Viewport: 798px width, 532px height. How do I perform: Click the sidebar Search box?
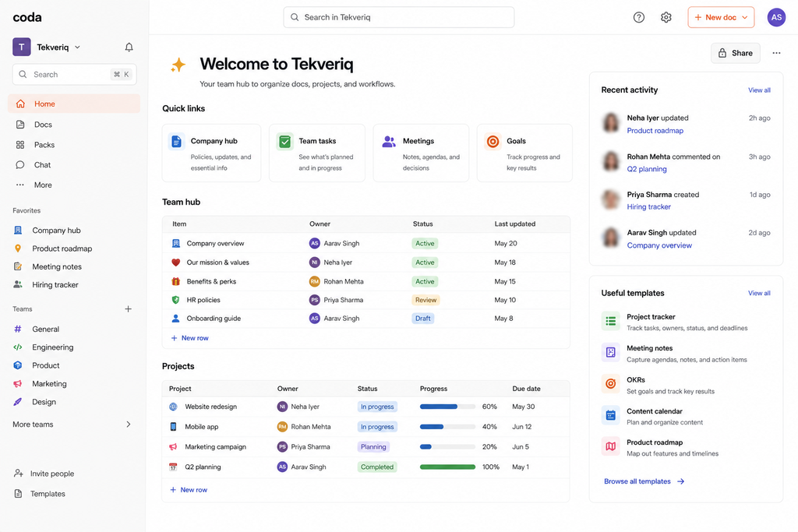(x=74, y=74)
